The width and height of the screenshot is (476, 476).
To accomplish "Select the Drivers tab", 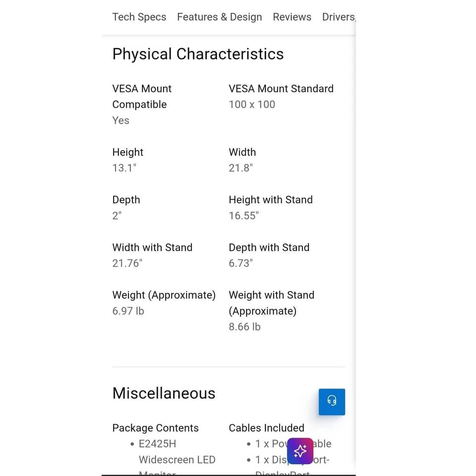I will (339, 17).
